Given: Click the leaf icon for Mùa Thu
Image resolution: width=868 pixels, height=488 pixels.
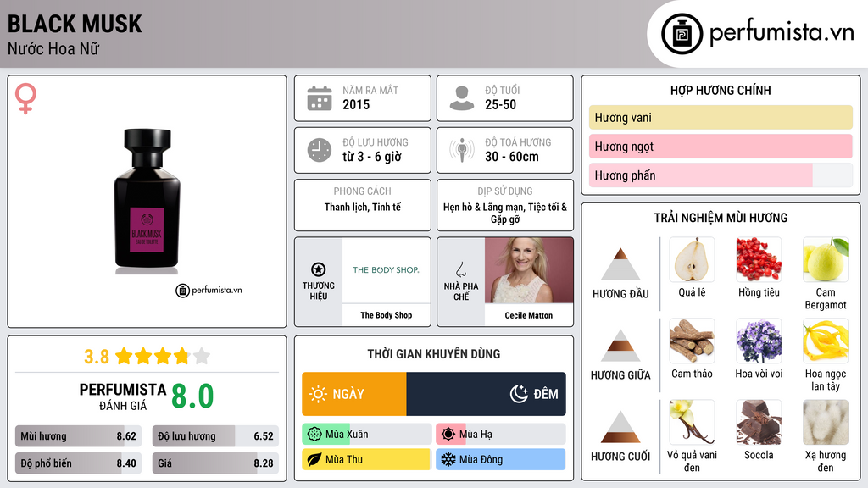Looking at the screenshot, I should (314, 459).
